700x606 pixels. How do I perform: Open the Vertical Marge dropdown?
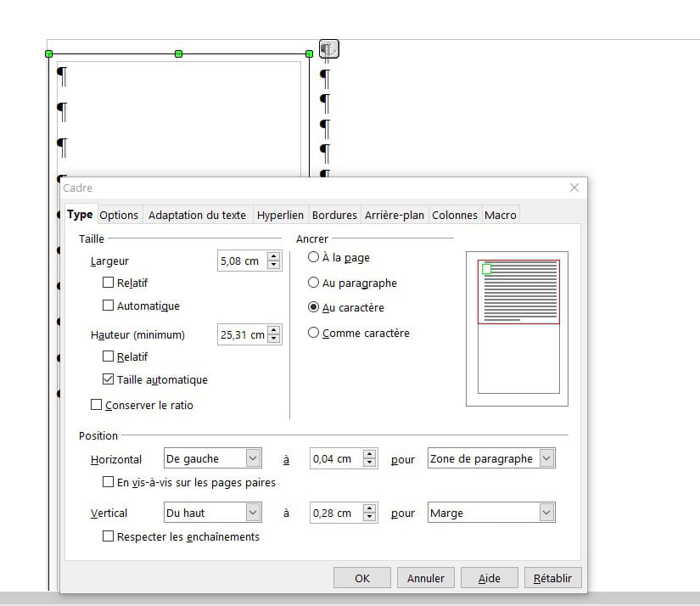pyautogui.click(x=491, y=513)
